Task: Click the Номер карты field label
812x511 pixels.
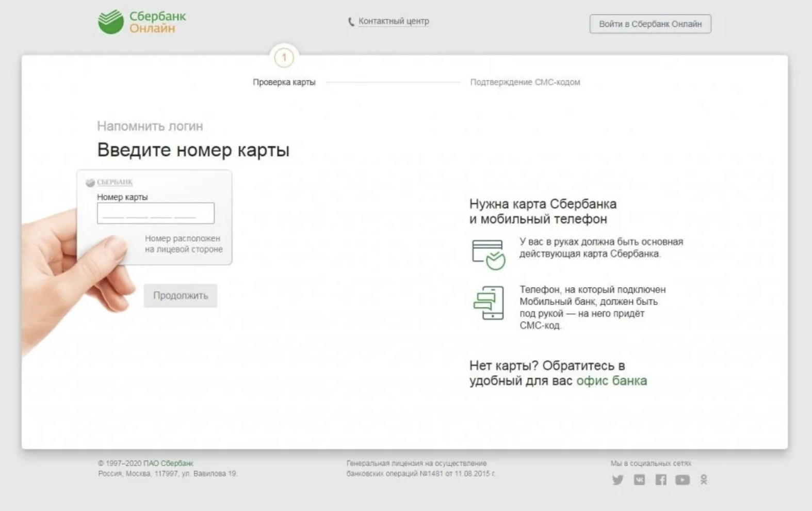Action: click(122, 197)
